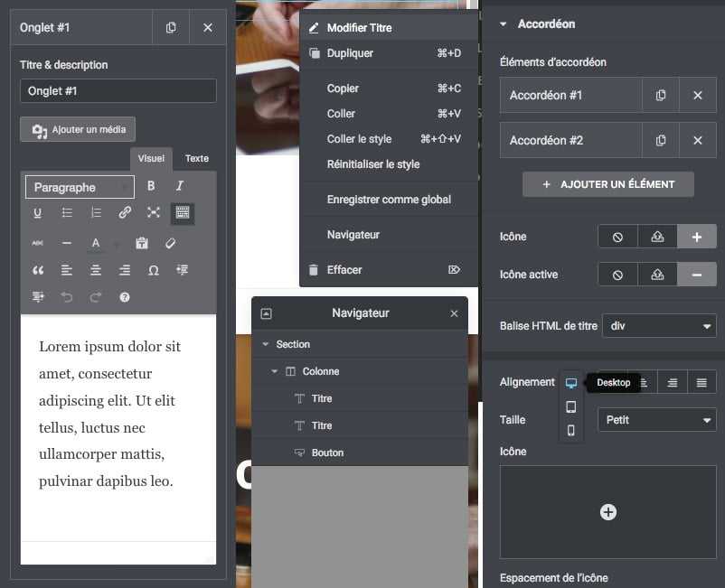The height and width of the screenshot is (588, 725).
Task: Toggle italic formatting
Action: (x=179, y=186)
